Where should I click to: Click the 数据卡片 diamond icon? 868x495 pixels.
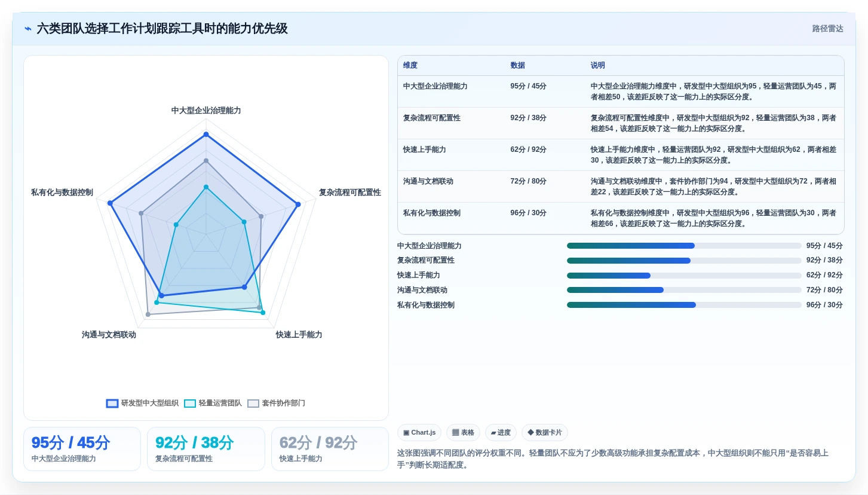(530, 432)
